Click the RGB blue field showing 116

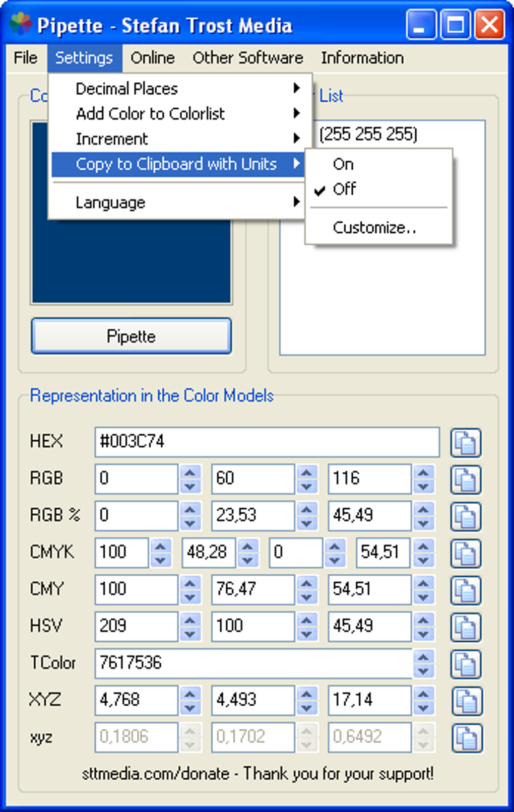coord(370,479)
